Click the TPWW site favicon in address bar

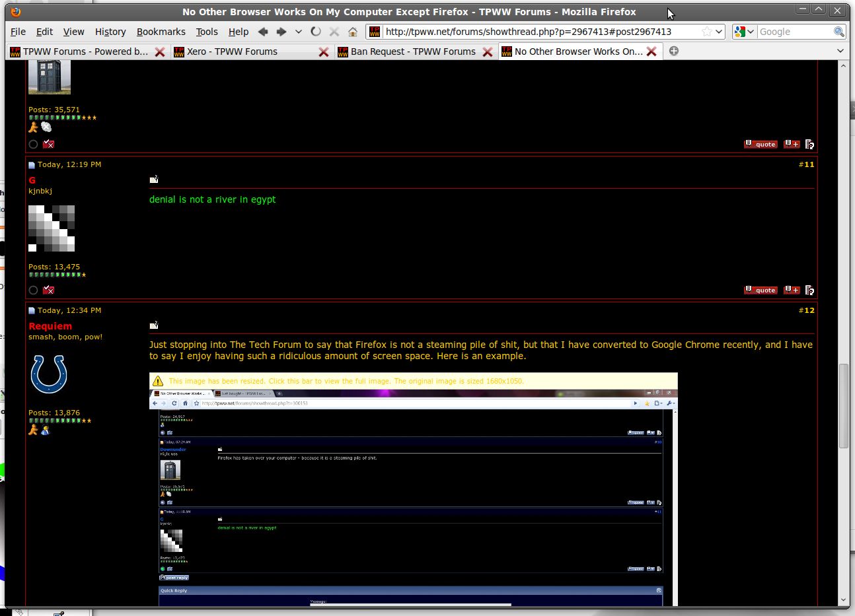click(375, 32)
